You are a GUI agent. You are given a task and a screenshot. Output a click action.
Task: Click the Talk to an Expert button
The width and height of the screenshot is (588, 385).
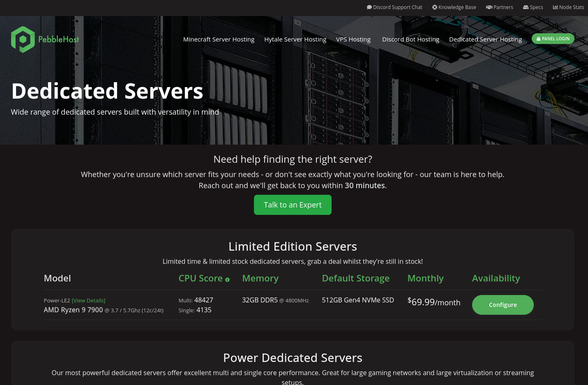pyautogui.click(x=293, y=205)
